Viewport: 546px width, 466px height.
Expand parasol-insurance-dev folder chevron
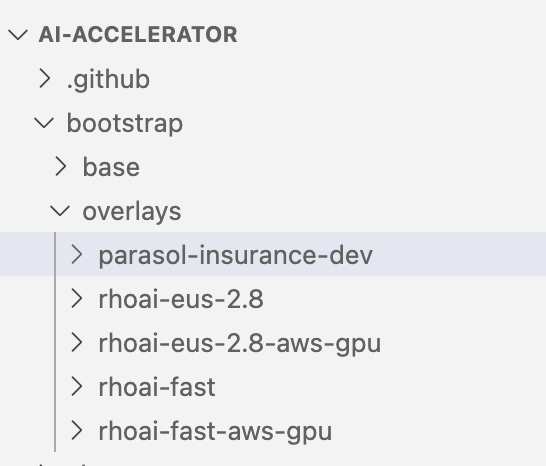(77, 255)
